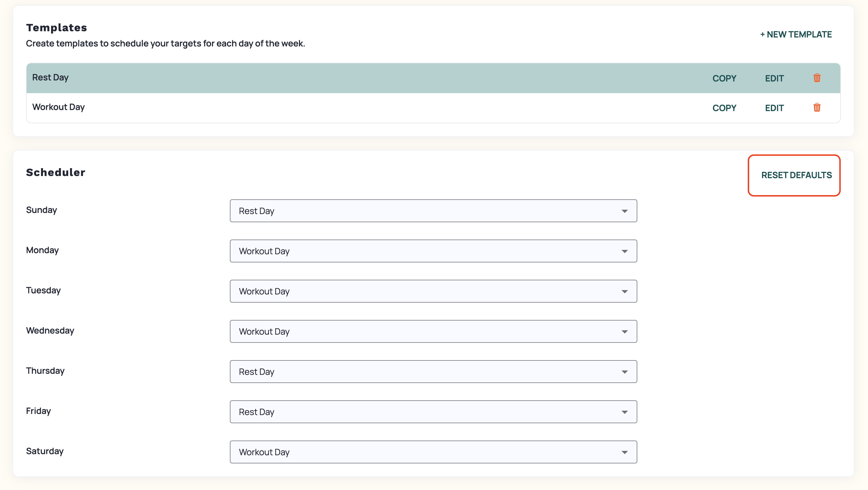Edit the Rest Day template
868x490 pixels.
coord(774,78)
